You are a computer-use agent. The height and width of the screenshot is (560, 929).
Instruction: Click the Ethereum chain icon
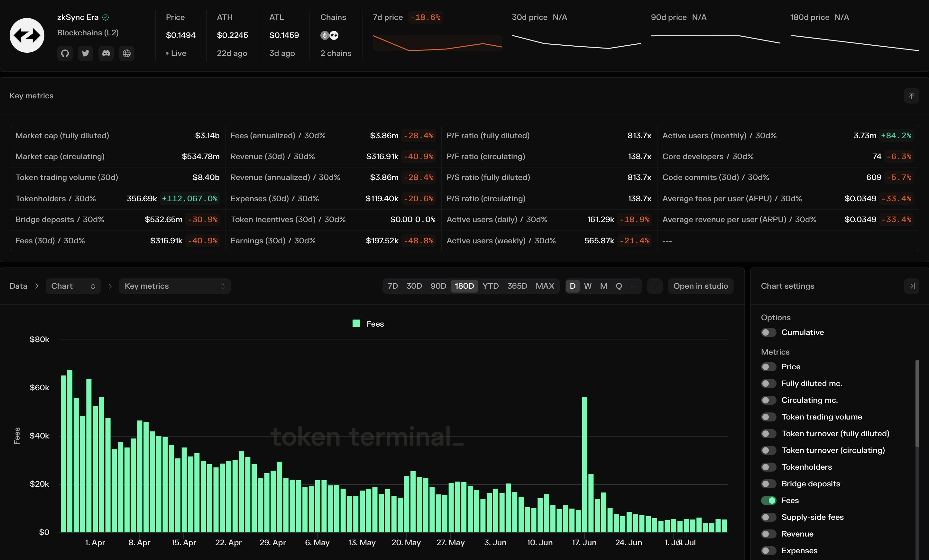325,34
